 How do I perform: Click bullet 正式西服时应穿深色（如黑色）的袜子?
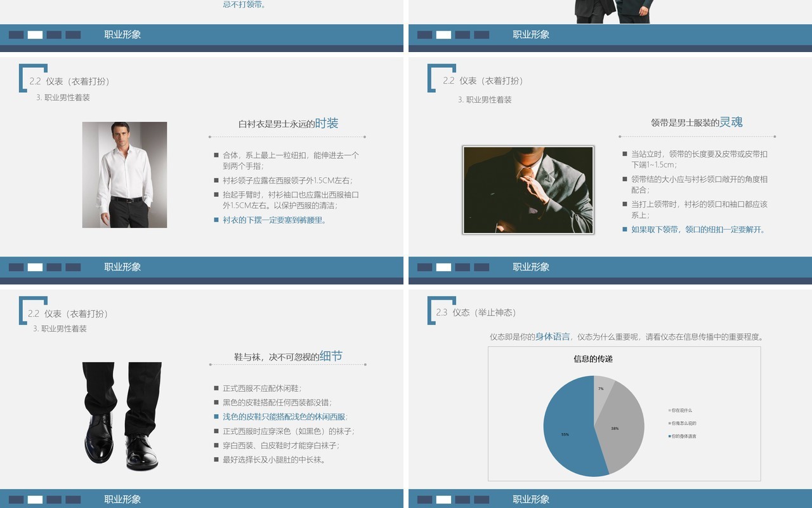coord(285,431)
